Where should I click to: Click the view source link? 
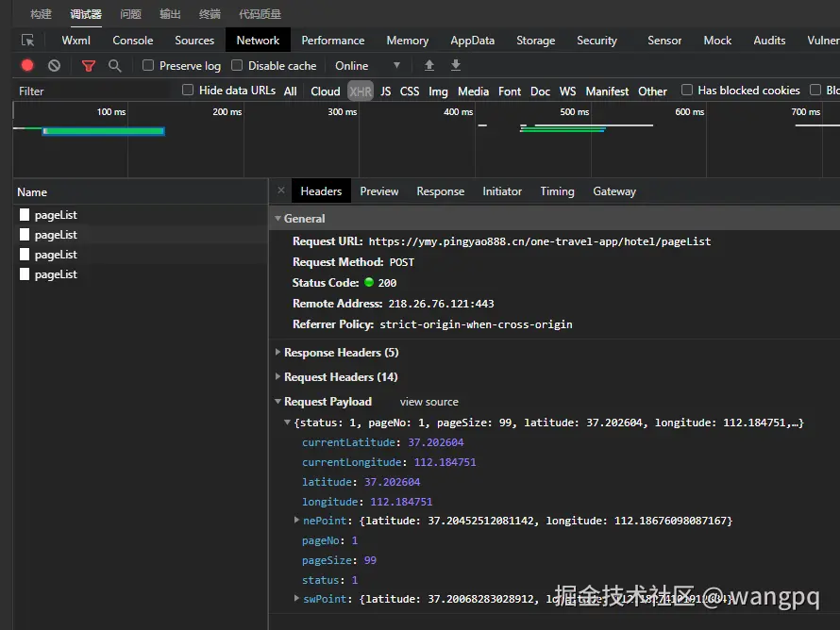coord(428,402)
